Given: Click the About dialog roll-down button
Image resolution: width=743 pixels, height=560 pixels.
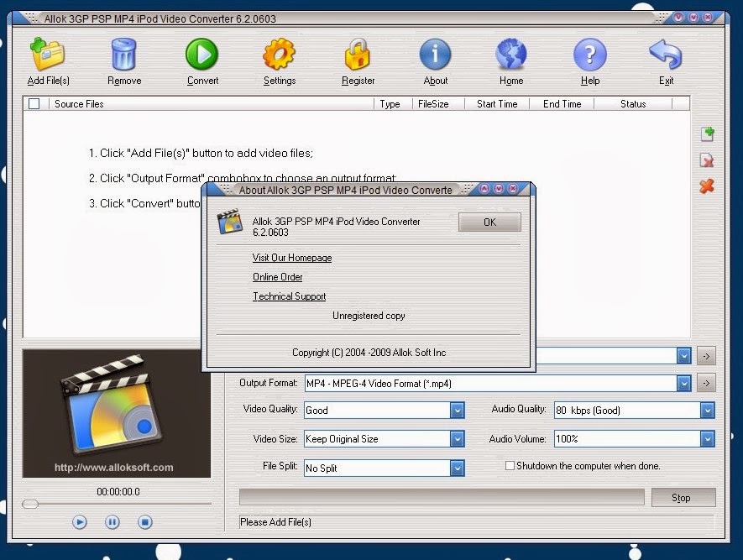Looking at the screenshot, I should (499, 189).
